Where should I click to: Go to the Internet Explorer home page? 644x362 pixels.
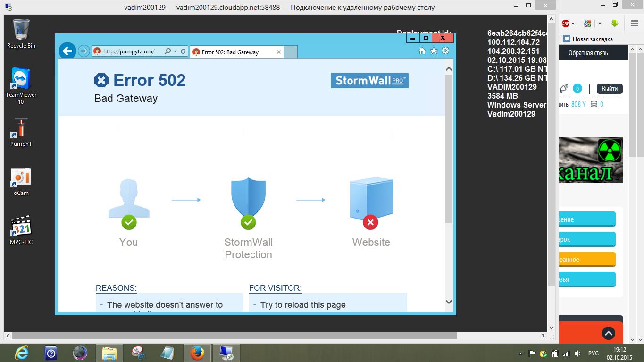pyautogui.click(x=422, y=51)
